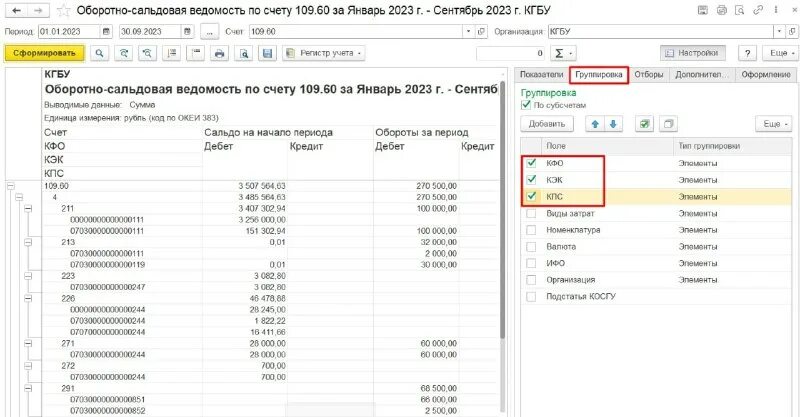The image size is (800, 417).
Task: Open calendar for end date 30.09.2023
Action: 187,32
